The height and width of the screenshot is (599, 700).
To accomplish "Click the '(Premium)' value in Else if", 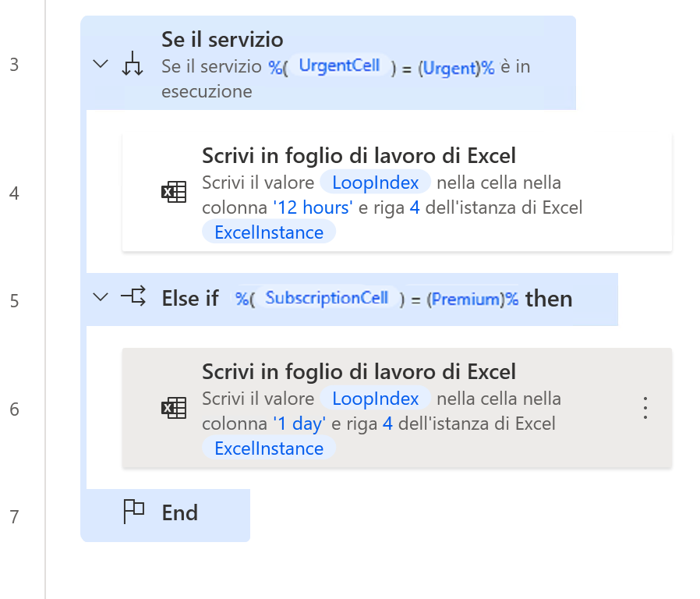I will (465, 297).
